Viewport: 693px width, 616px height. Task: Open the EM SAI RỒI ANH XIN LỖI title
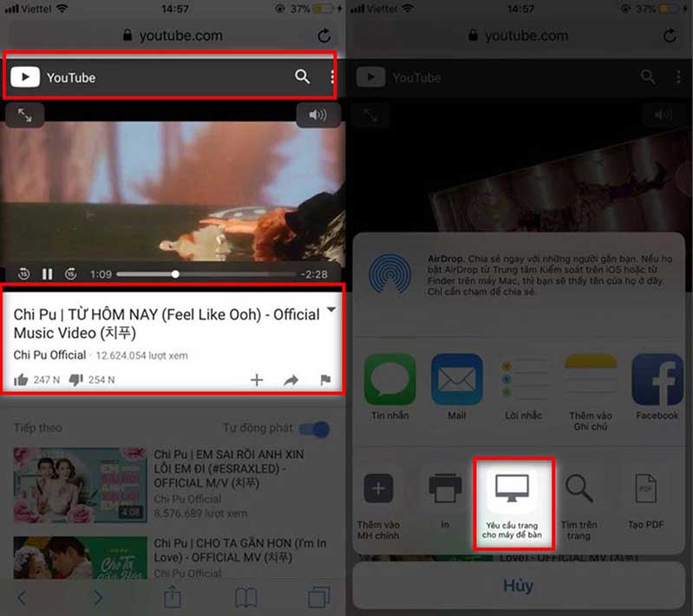pyautogui.click(x=229, y=469)
